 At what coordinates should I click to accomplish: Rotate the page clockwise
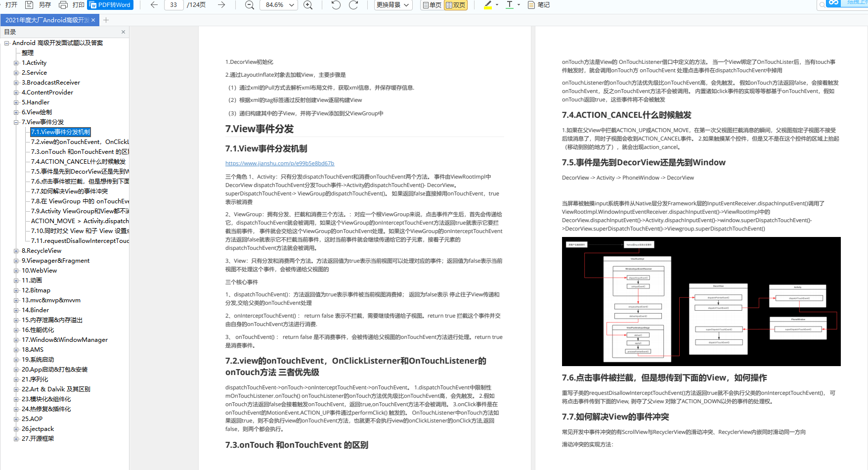click(353, 5)
